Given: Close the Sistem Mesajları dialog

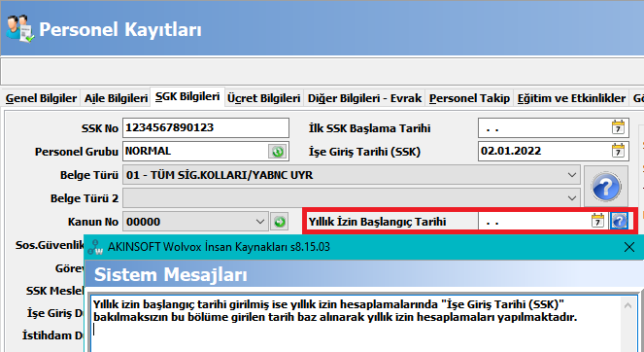Looking at the screenshot, I should [x=629, y=247].
